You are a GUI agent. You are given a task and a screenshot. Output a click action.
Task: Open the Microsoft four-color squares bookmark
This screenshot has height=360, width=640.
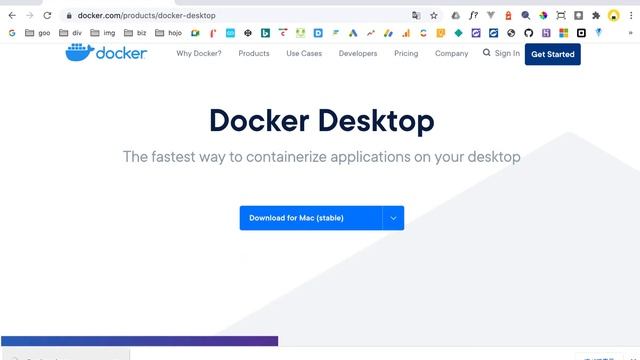click(564, 33)
